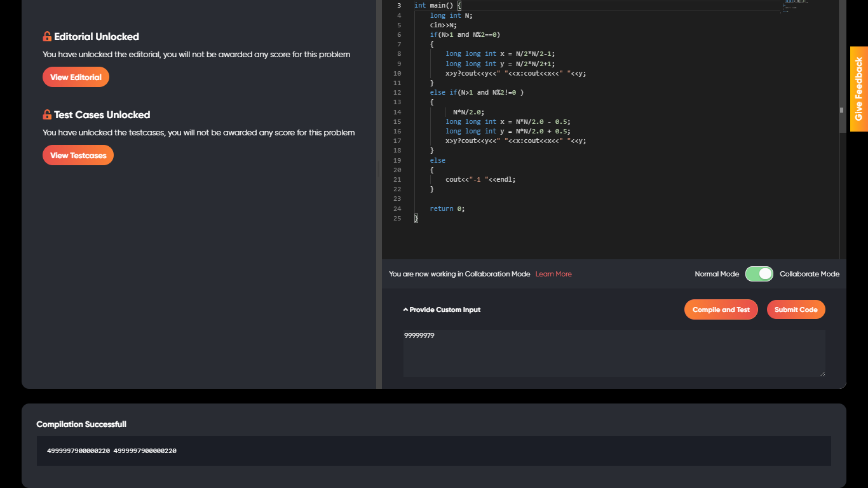The width and height of the screenshot is (868, 488).
Task: Place cursor on the return 0 line
Action: pos(447,208)
